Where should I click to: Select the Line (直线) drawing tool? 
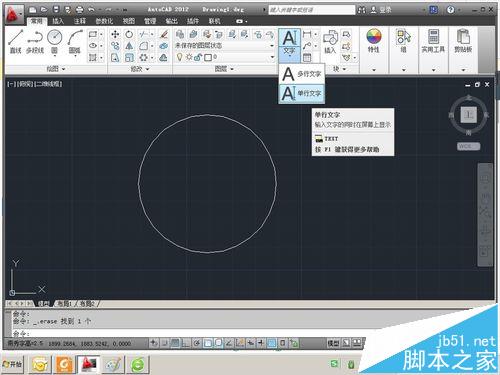coord(16,41)
